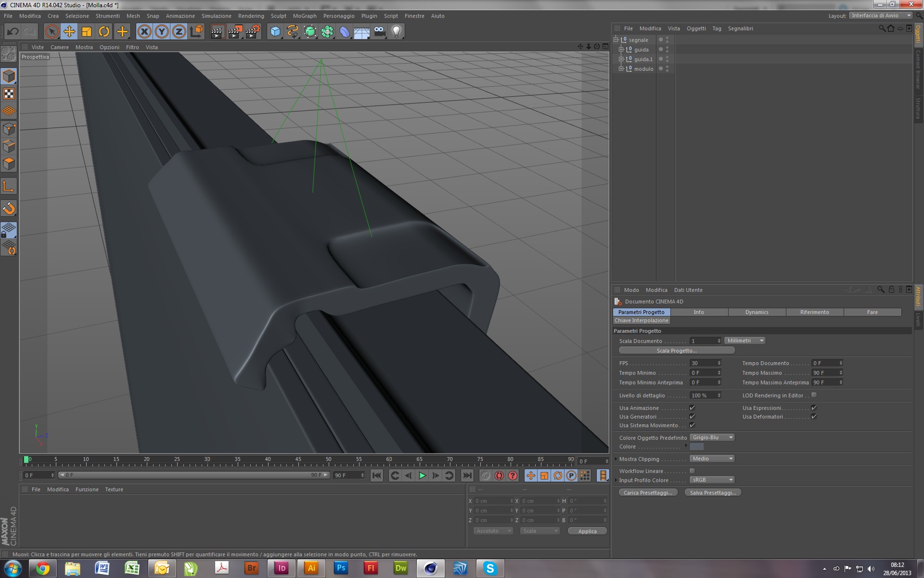This screenshot has width=924, height=578.
Task: Uncheck Usa Animazione checkbox
Action: point(692,408)
